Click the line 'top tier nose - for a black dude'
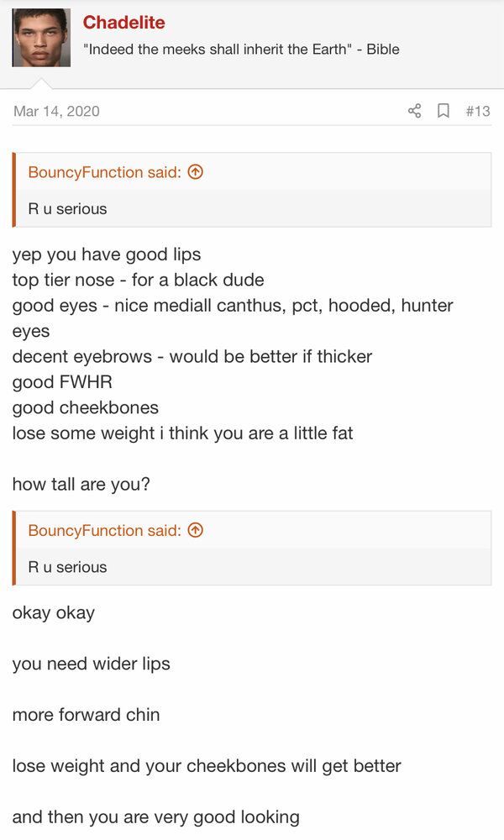This screenshot has width=504, height=840. tap(139, 280)
